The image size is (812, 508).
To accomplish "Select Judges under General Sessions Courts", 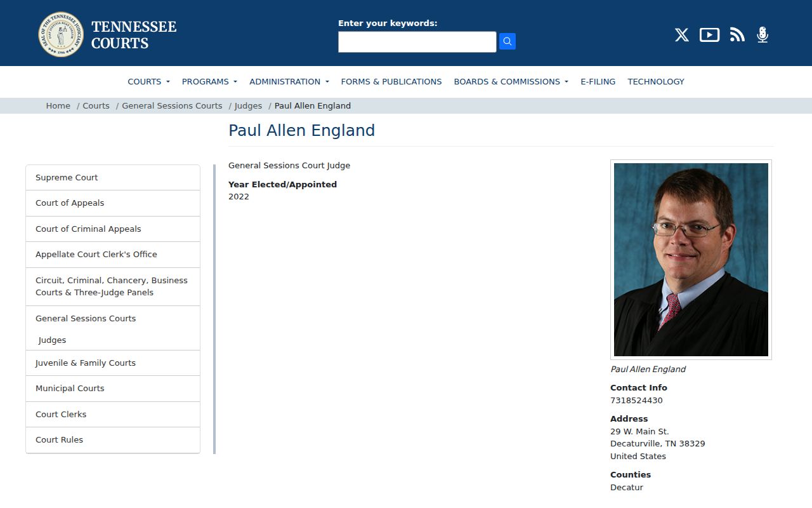I will 52,340.
